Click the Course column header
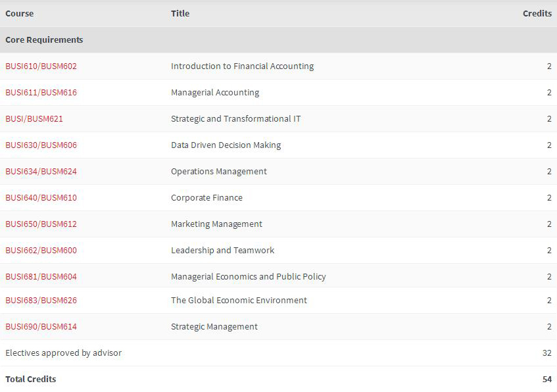Viewport: 557px width, 392px height. pos(19,14)
